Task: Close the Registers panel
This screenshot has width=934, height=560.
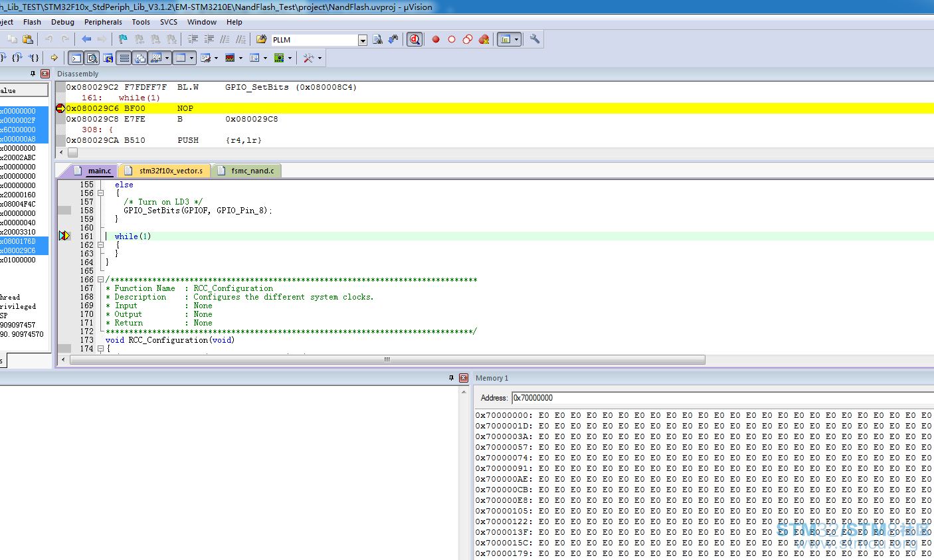Action: pyautogui.click(x=45, y=74)
